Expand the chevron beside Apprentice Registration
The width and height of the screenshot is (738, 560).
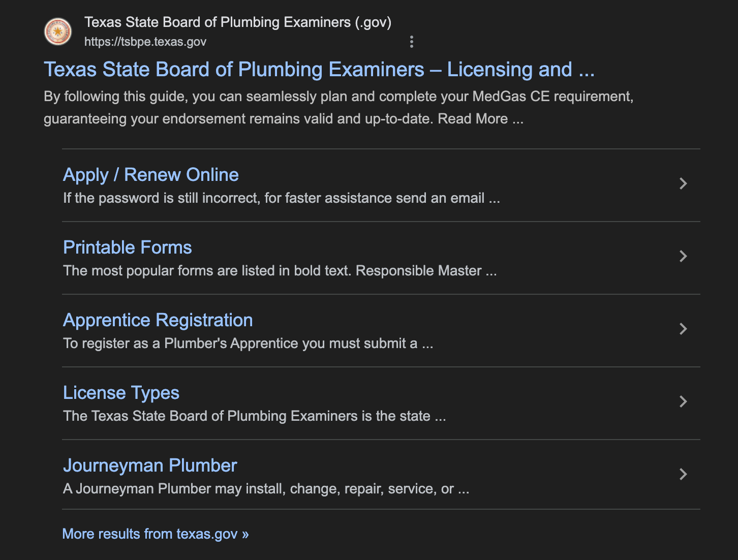(684, 329)
